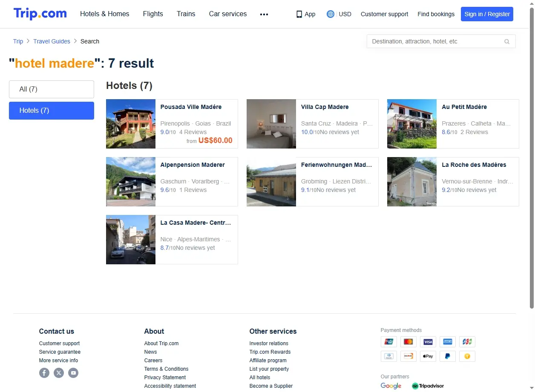Viewport: 535px width, 392px height.
Task: Click the Trip.com logo
Action: (40, 14)
